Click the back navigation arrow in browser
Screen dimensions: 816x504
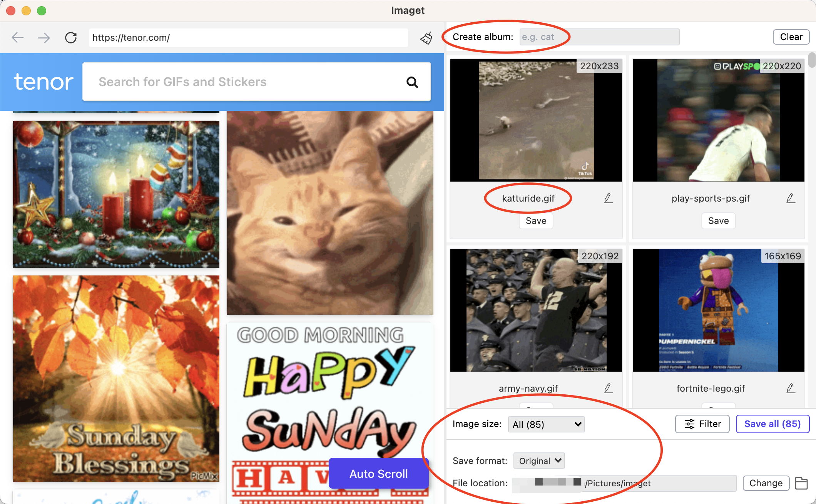(18, 37)
